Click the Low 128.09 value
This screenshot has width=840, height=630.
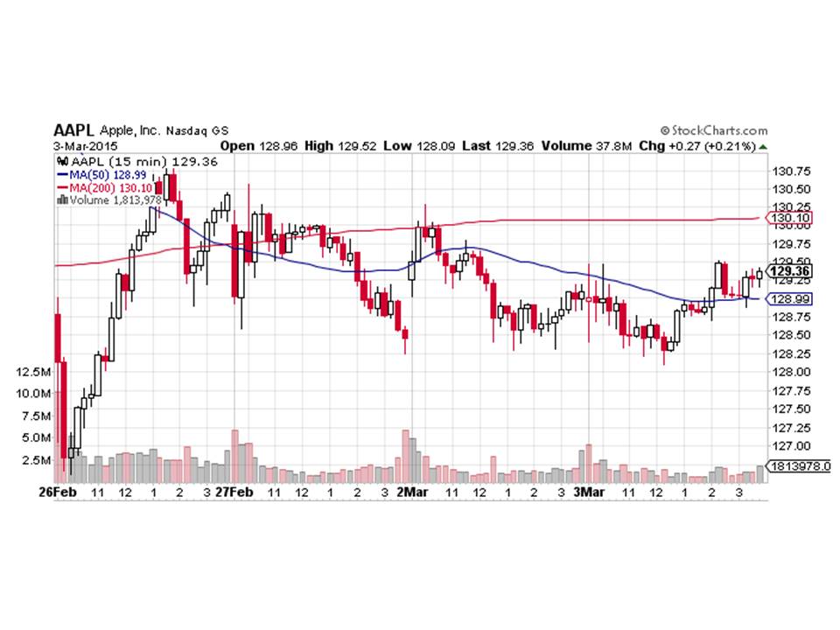(419, 146)
